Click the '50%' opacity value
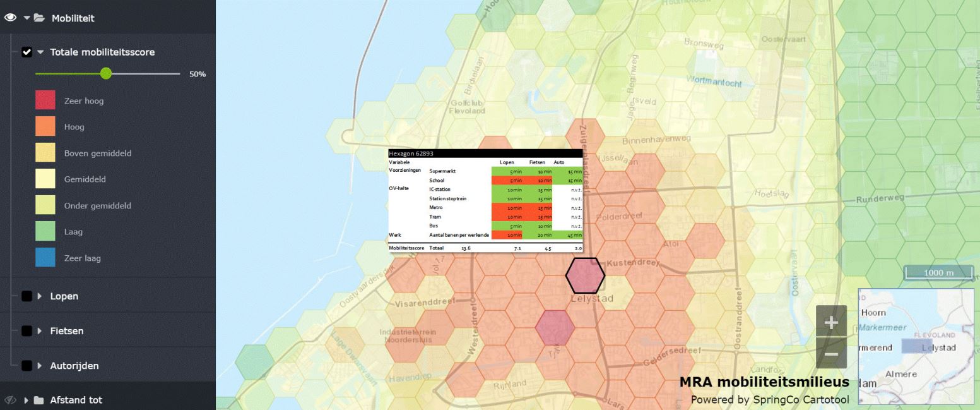The width and height of the screenshot is (980, 410). (198, 74)
